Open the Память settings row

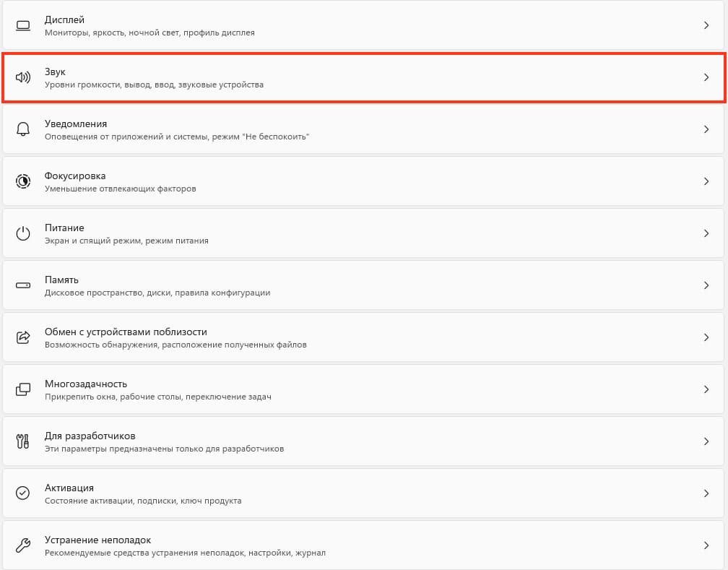[363, 285]
